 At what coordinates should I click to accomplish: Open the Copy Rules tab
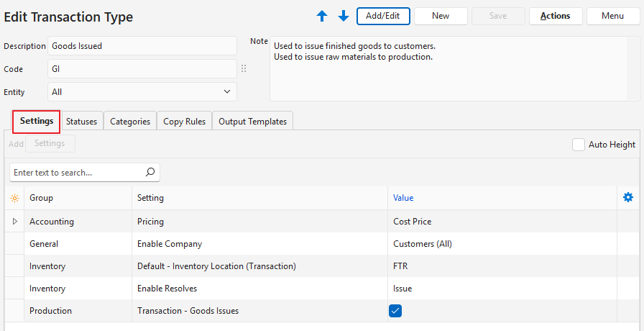184,122
